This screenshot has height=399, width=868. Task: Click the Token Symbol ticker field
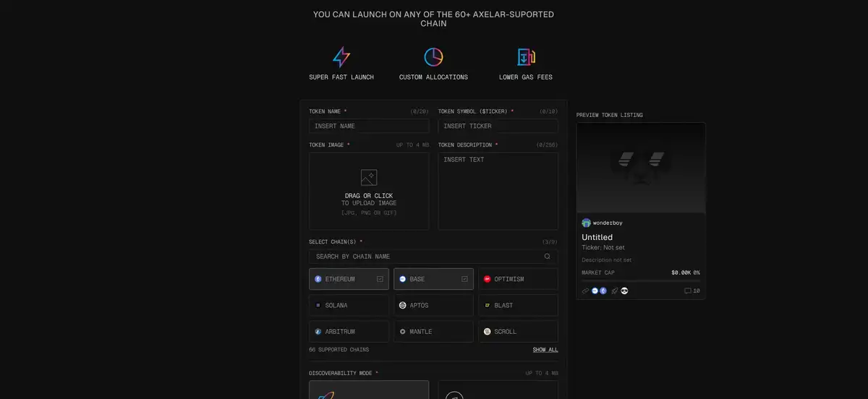click(498, 126)
